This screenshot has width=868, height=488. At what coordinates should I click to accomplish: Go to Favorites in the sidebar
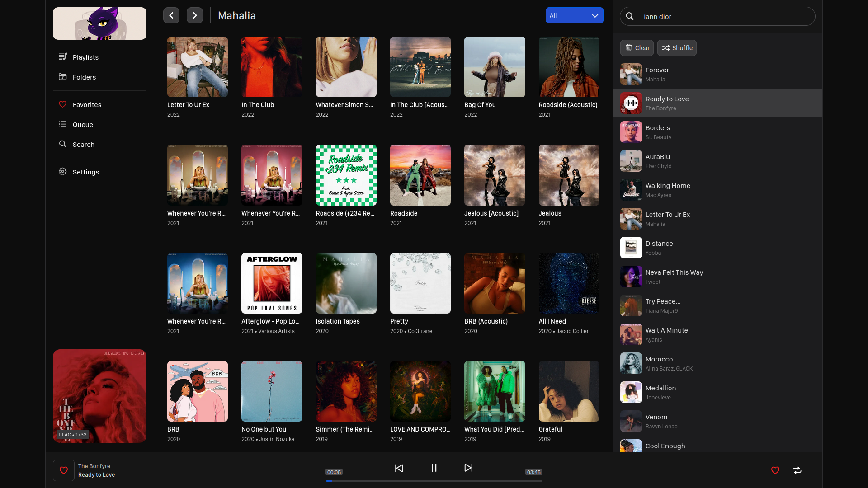[87, 105]
